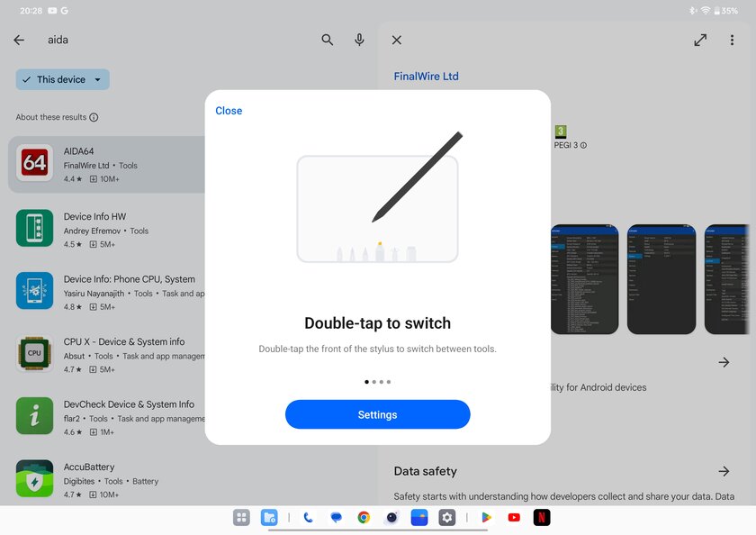Go back from the aida search

pos(19,40)
